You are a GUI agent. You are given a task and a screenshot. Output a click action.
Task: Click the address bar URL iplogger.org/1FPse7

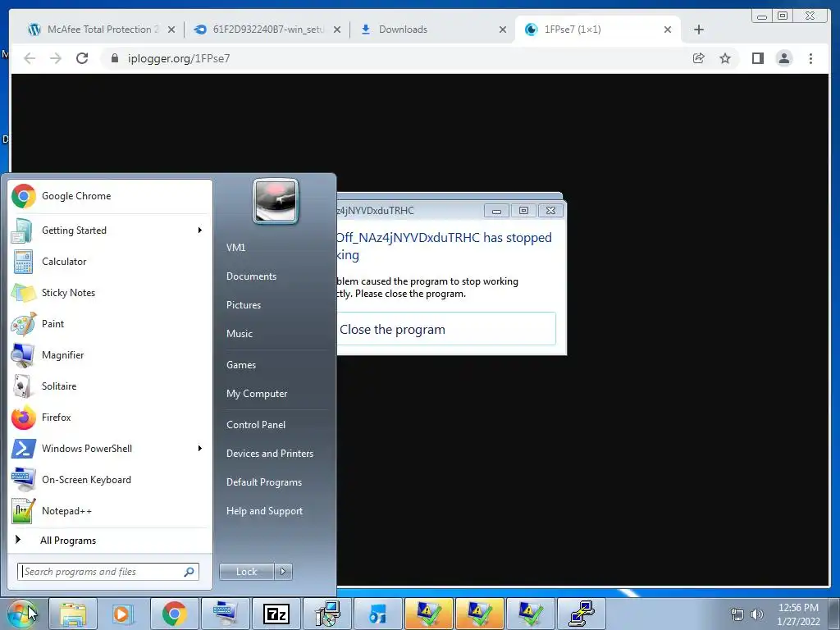178,58
